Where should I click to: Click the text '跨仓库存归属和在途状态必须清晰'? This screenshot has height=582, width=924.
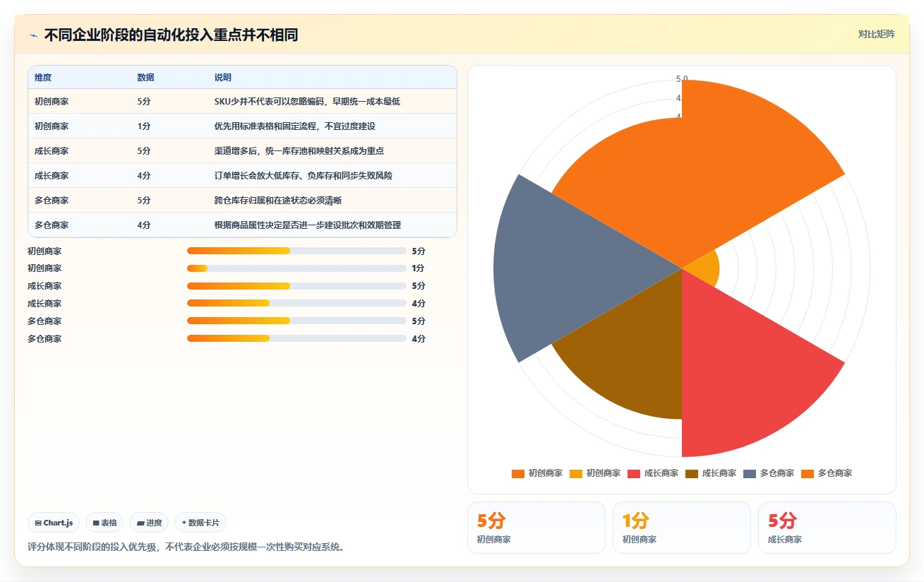[x=278, y=201]
